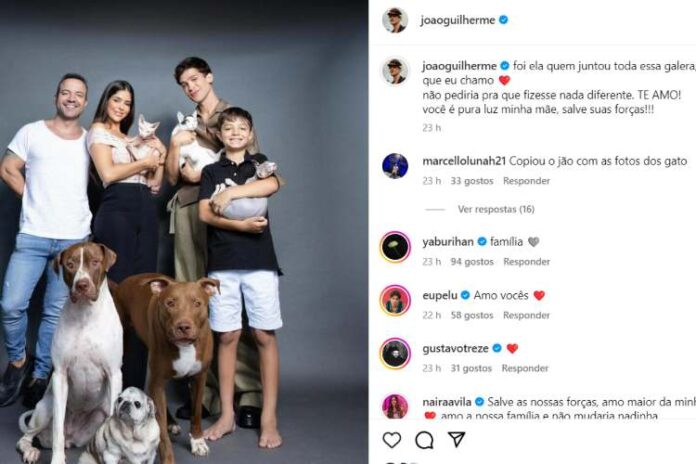Show the 94 gostos likes list
The image size is (696, 464).
point(472,262)
